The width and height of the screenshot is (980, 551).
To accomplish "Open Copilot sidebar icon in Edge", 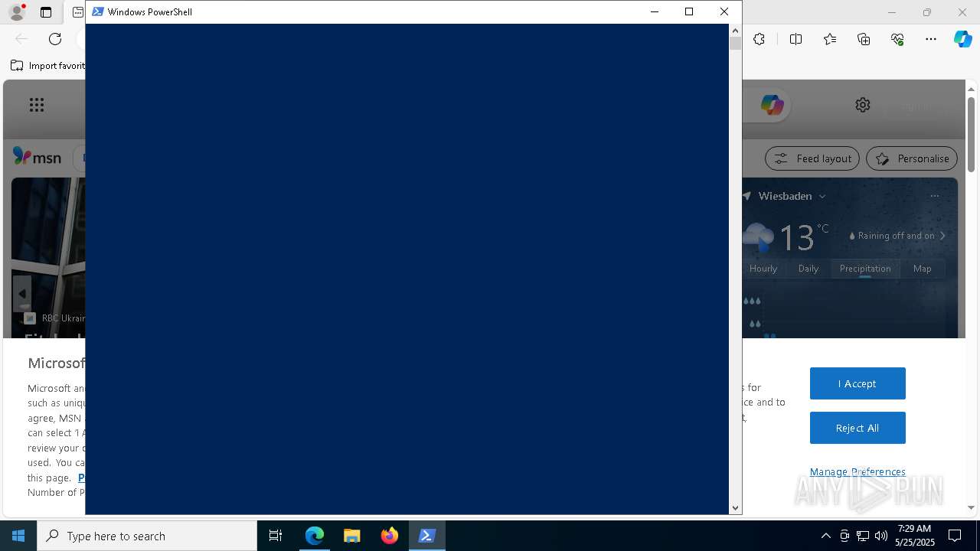I will point(962,39).
